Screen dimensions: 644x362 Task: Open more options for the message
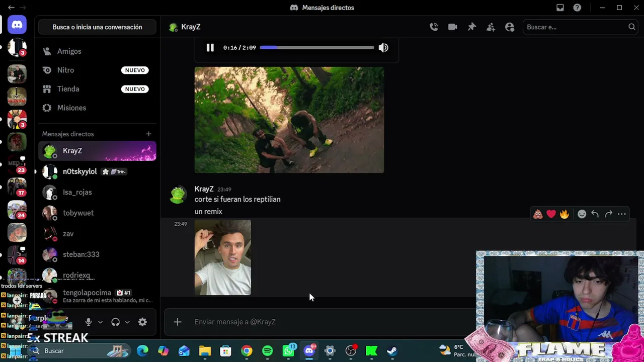pyautogui.click(x=622, y=214)
